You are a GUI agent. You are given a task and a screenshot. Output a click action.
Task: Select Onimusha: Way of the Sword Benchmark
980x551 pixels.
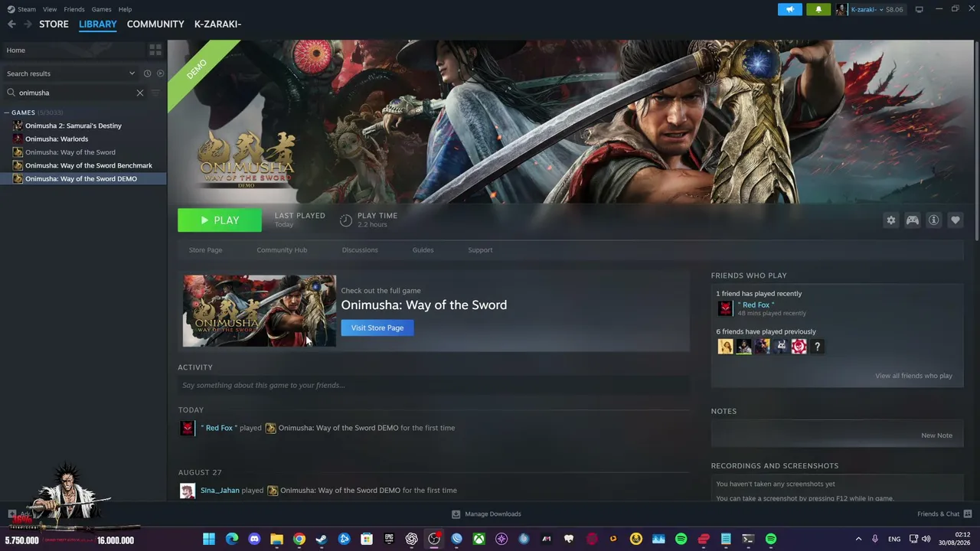[x=89, y=165]
